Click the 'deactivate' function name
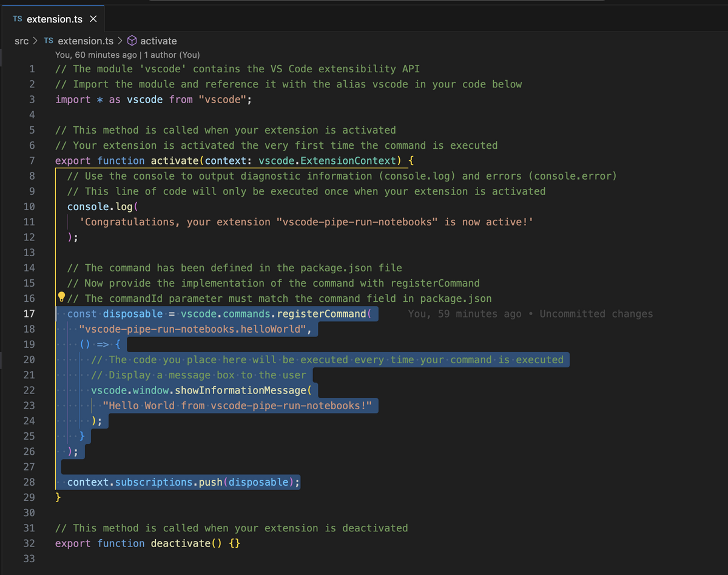 pyautogui.click(x=180, y=543)
